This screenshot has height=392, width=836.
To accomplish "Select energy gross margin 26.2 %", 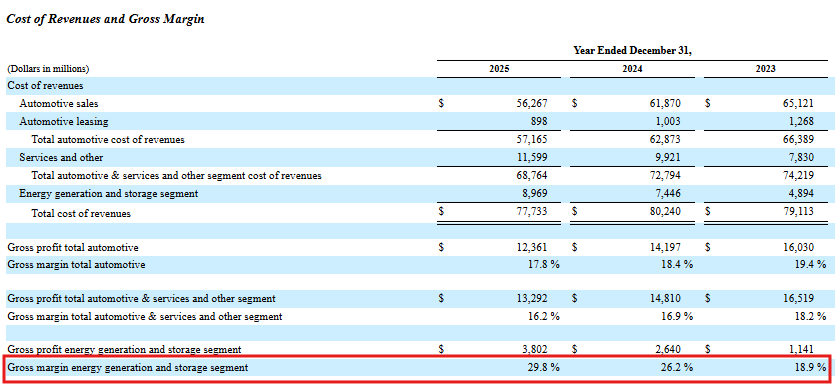I will (x=677, y=367).
